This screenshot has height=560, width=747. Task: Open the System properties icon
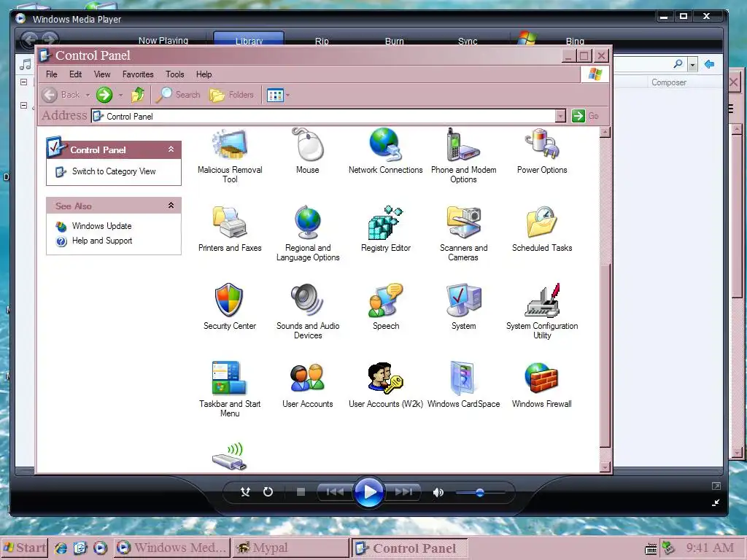[x=463, y=307]
